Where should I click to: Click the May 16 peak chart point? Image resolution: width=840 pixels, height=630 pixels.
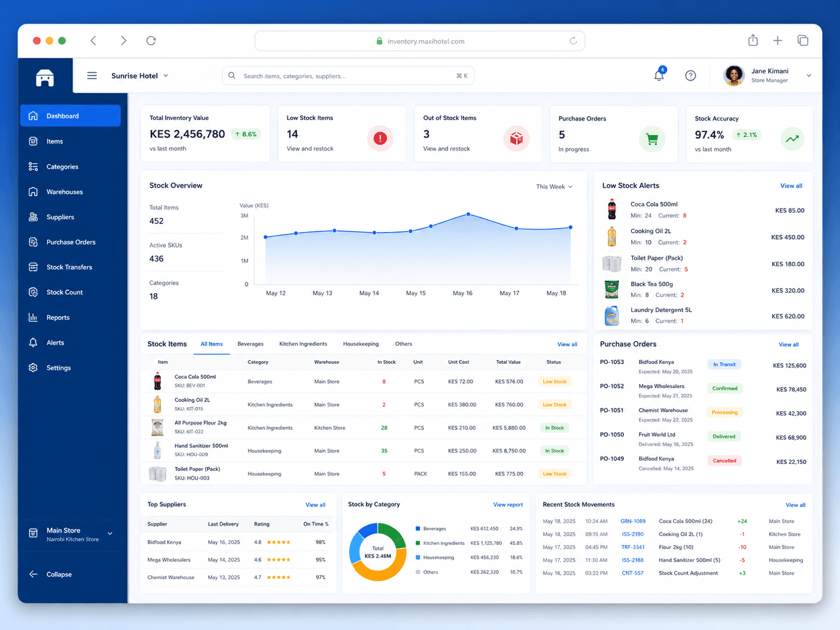point(469,214)
